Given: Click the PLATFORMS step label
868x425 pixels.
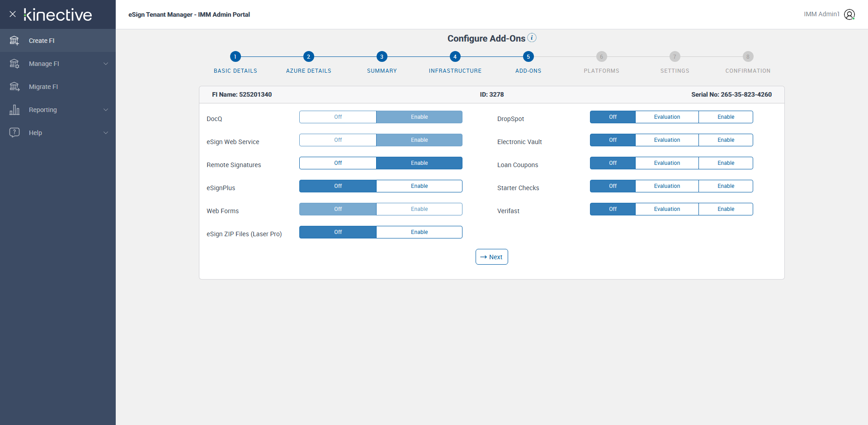Looking at the screenshot, I should [x=602, y=71].
